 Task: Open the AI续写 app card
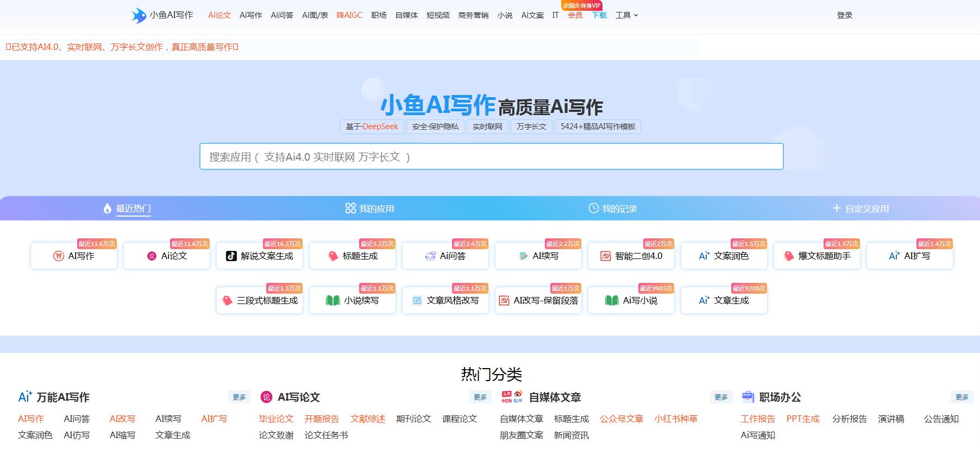[538, 256]
